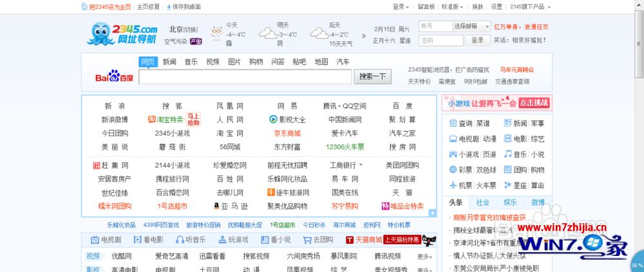Click the film icon for 看电影
The height and width of the screenshot is (272, 644).
[137, 240]
